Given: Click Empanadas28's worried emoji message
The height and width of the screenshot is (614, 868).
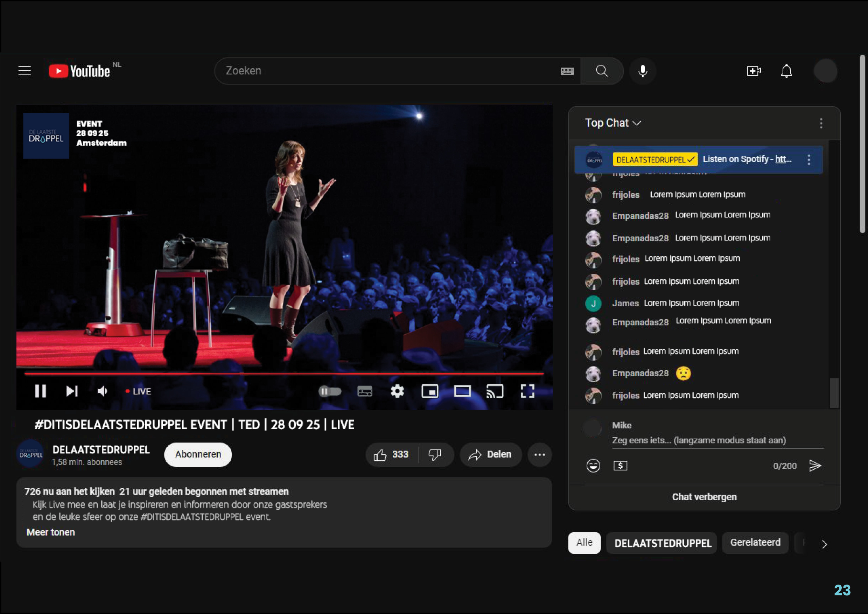Looking at the screenshot, I should (683, 373).
